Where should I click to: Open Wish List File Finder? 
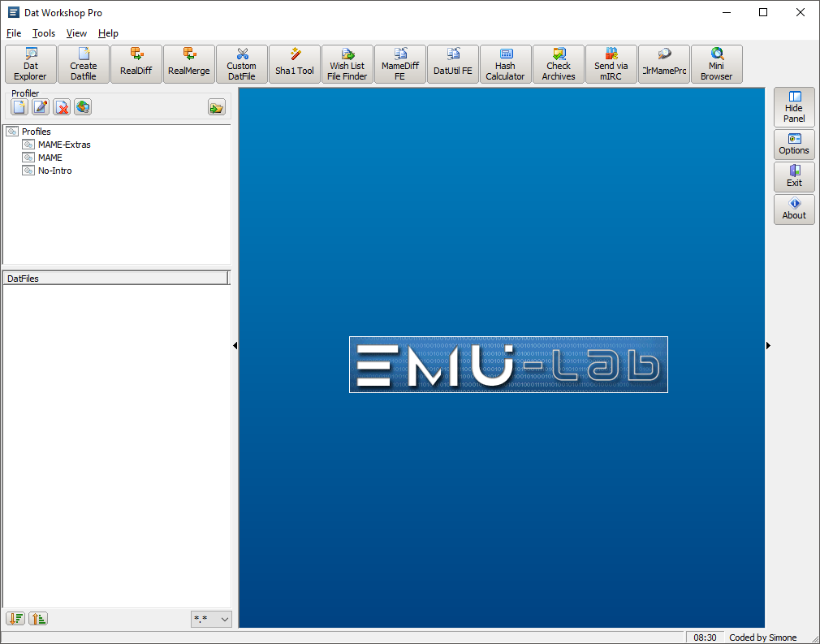click(x=347, y=64)
